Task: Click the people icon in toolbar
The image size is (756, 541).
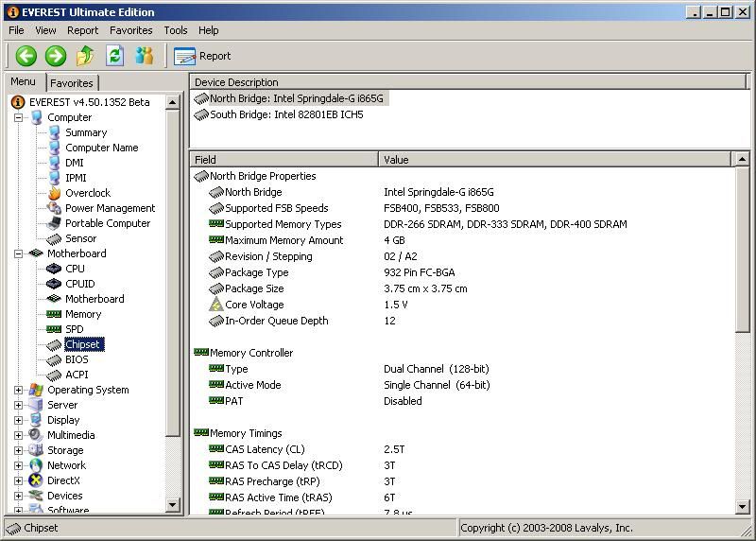Action: coord(145,56)
